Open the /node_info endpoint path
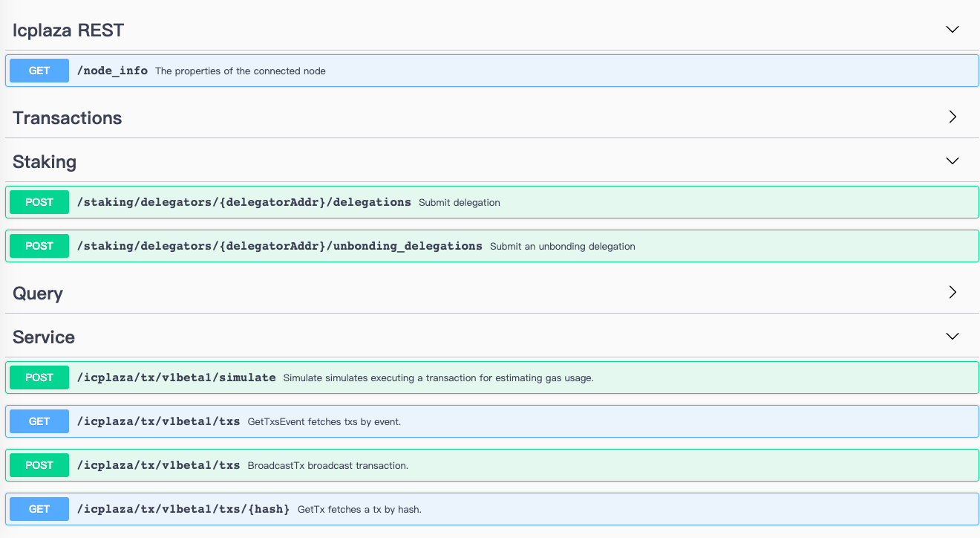This screenshot has height=538, width=980. point(112,71)
